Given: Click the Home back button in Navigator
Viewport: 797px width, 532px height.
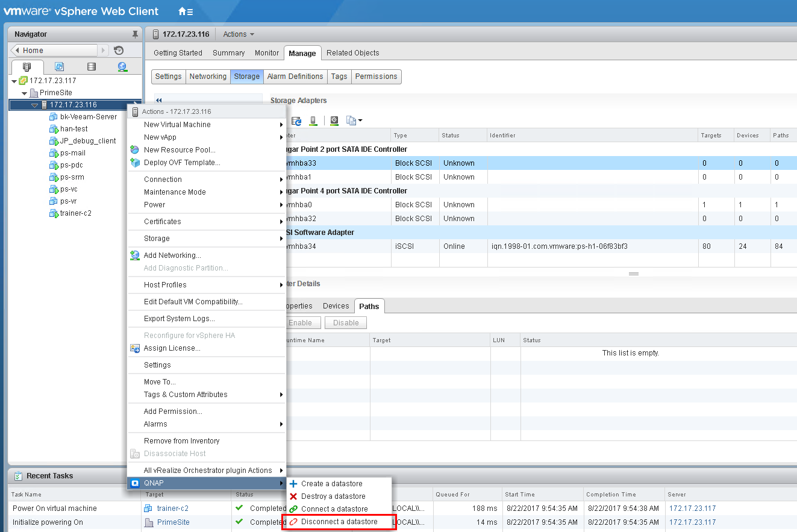Looking at the screenshot, I should (x=54, y=51).
